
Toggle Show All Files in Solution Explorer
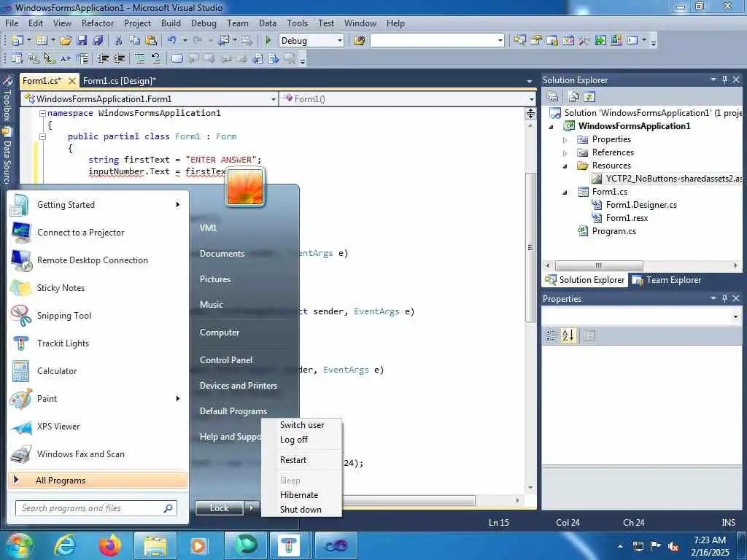[573, 97]
